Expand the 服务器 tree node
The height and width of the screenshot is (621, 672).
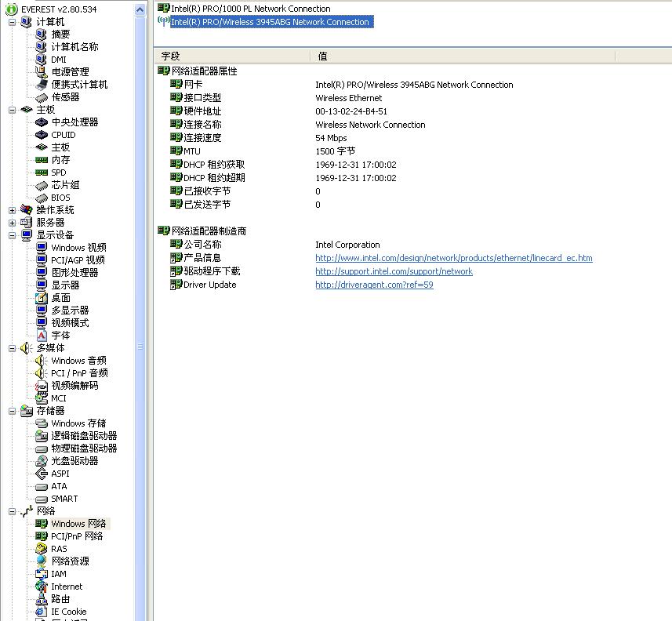(13, 223)
